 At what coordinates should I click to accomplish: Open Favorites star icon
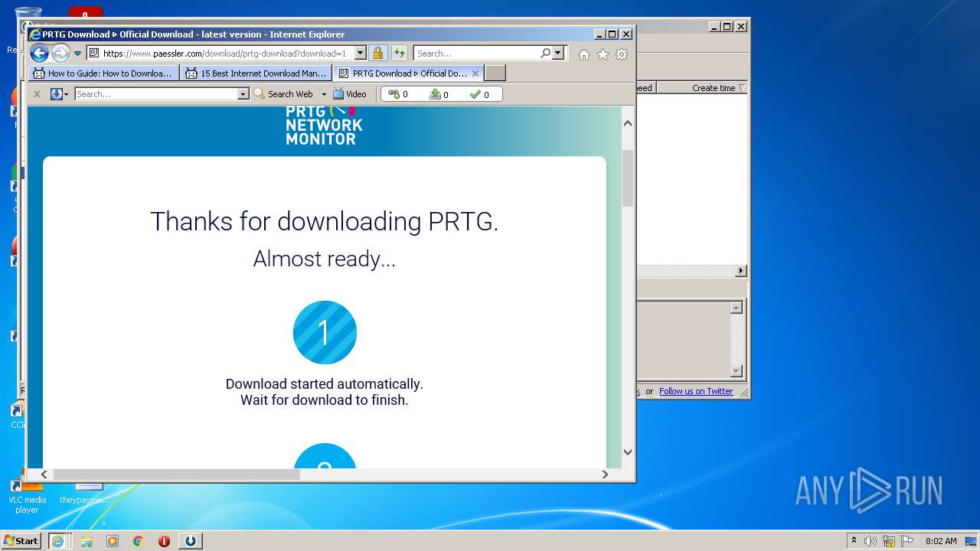click(603, 54)
